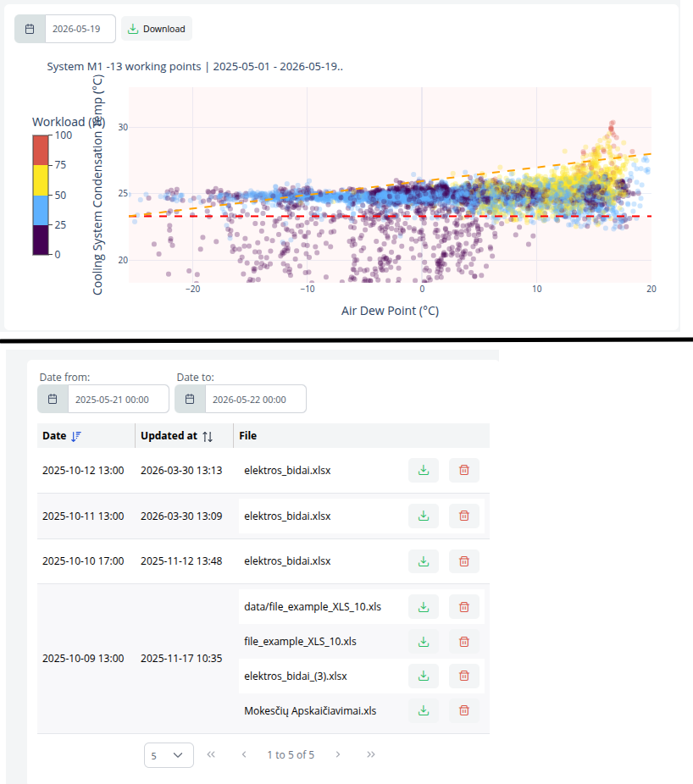This screenshot has height=784, width=693.
Task: Select updated cell 2025-11-12 13:48
Action: point(181,561)
